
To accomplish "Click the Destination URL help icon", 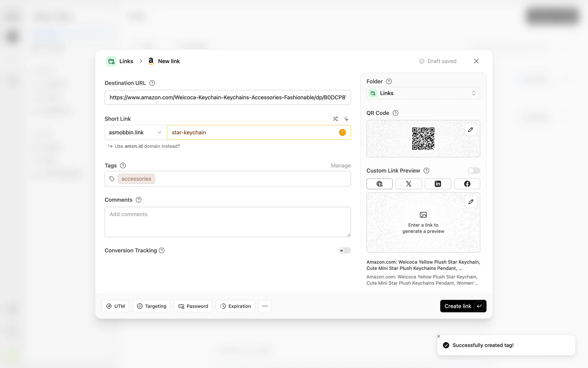I will [152, 83].
